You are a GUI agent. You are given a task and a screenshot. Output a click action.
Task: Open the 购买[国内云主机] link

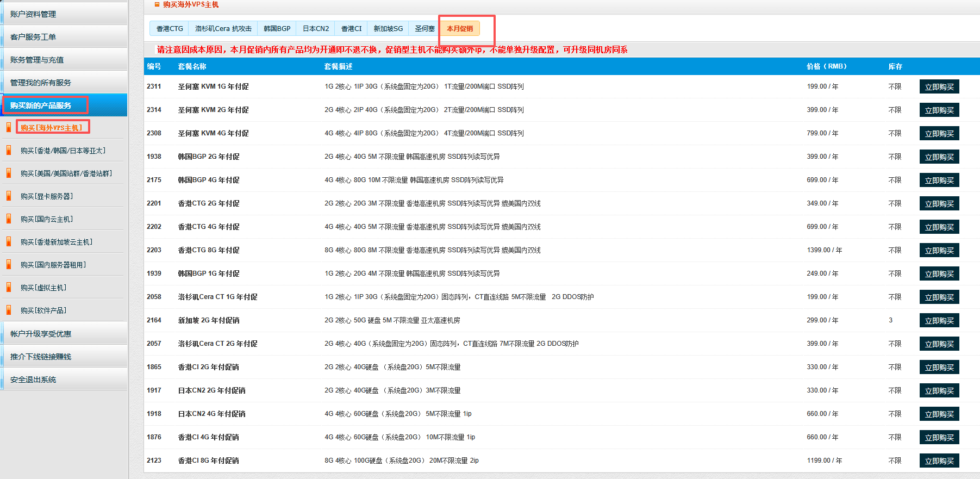click(47, 219)
